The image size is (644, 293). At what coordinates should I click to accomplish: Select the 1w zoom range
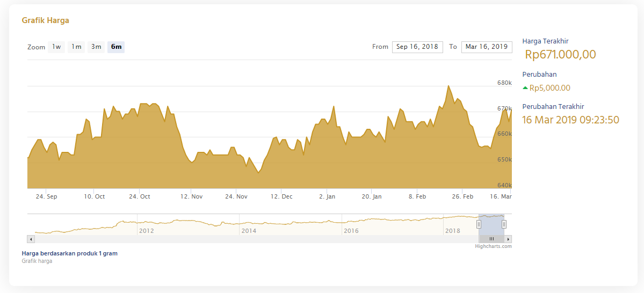click(x=56, y=47)
